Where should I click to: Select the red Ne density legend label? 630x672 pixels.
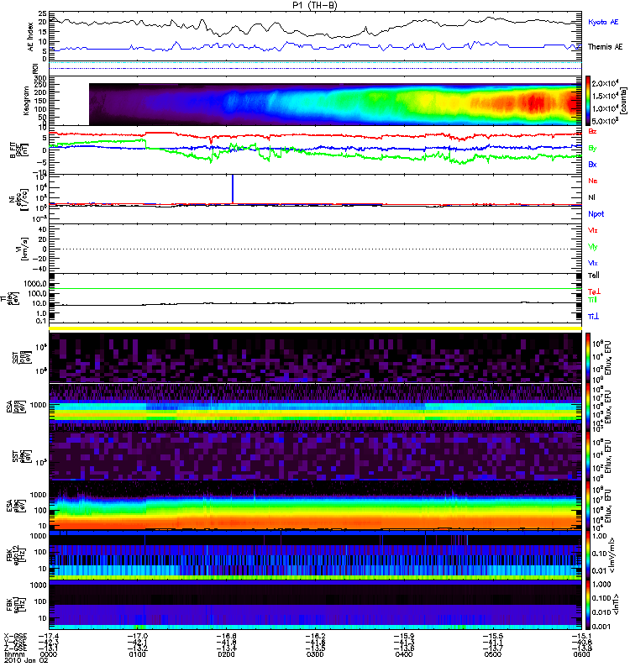(592, 181)
